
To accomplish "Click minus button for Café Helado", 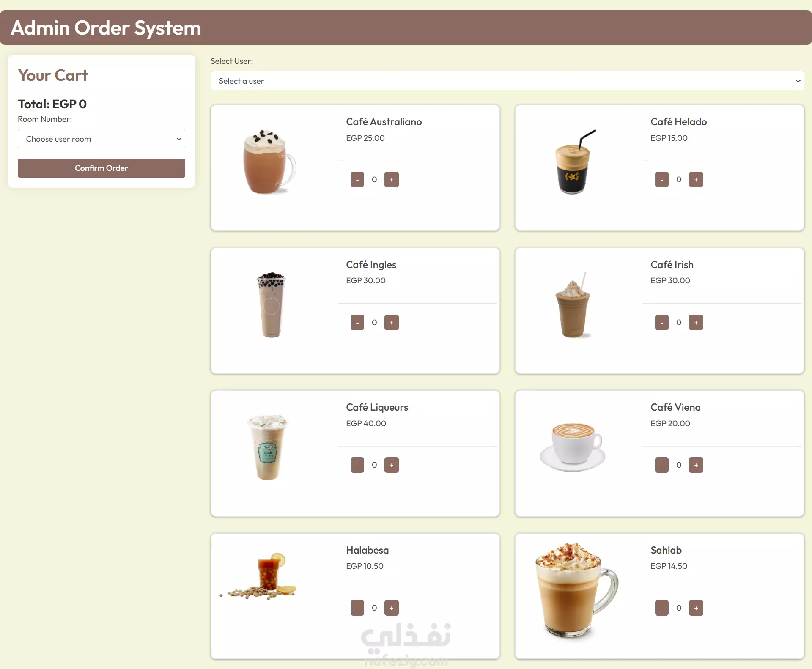I will (x=662, y=180).
